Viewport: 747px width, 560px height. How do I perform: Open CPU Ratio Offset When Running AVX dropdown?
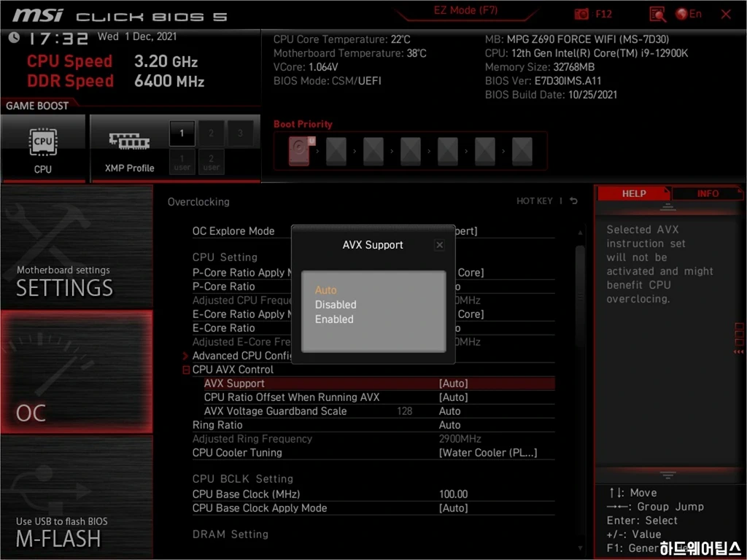coord(454,397)
